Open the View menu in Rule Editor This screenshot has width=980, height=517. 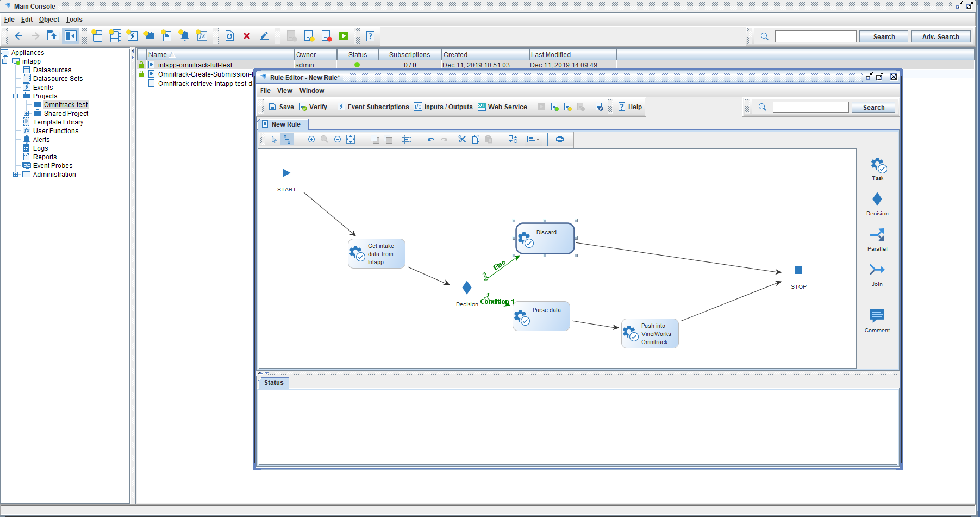284,91
